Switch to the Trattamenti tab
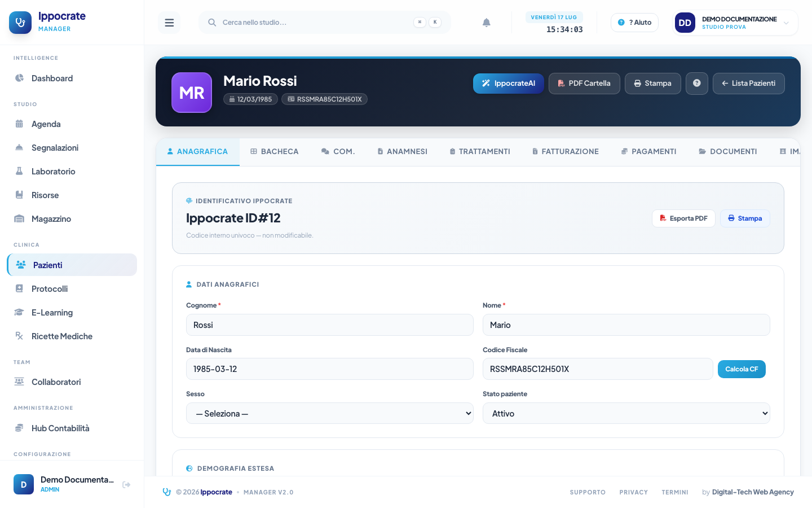The height and width of the screenshot is (508, 812). point(480,152)
